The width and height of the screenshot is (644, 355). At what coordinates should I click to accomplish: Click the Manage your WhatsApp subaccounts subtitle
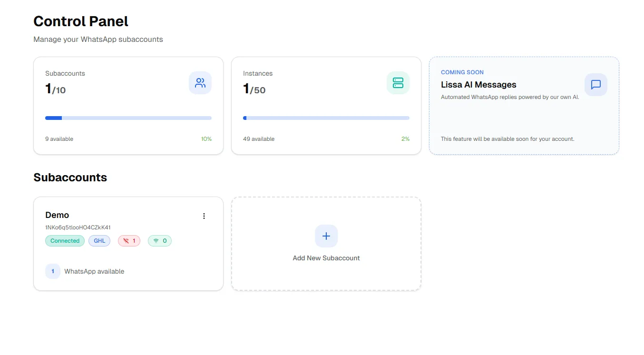click(x=98, y=39)
